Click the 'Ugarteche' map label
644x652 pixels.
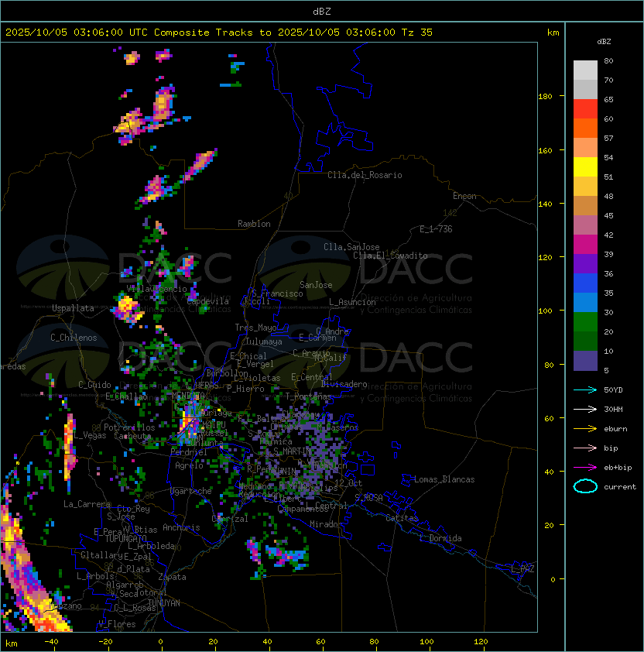191,491
